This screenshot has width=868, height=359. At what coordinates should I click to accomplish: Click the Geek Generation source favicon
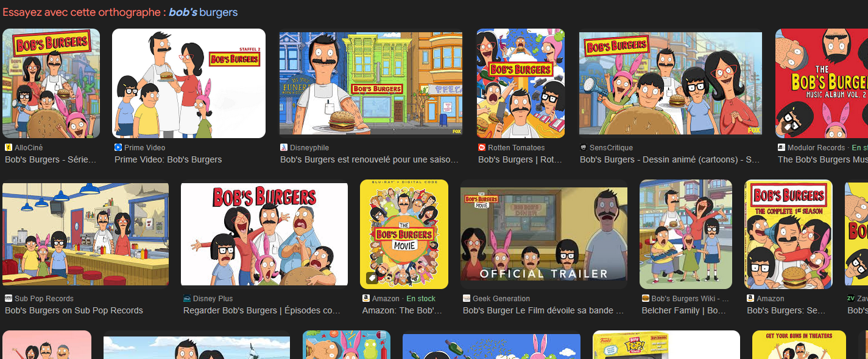(x=467, y=299)
